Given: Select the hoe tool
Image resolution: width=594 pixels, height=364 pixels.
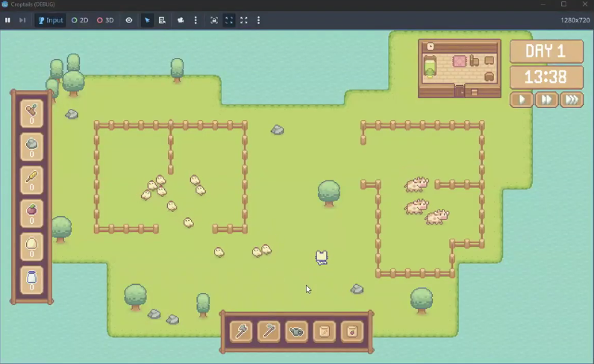Looking at the screenshot, I should click(269, 331).
